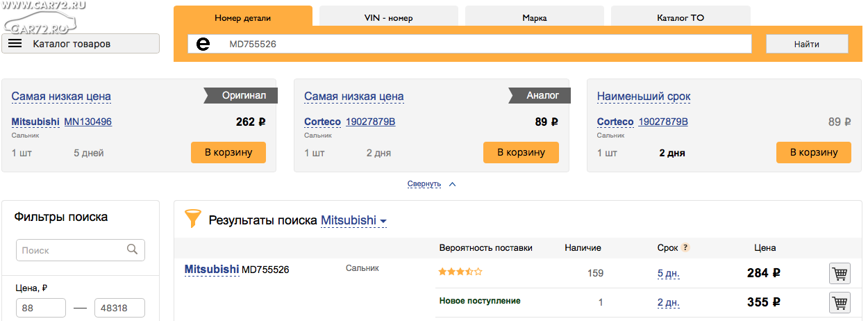Click the Свернуть link
The width and height of the screenshot is (868, 321).
(x=424, y=184)
